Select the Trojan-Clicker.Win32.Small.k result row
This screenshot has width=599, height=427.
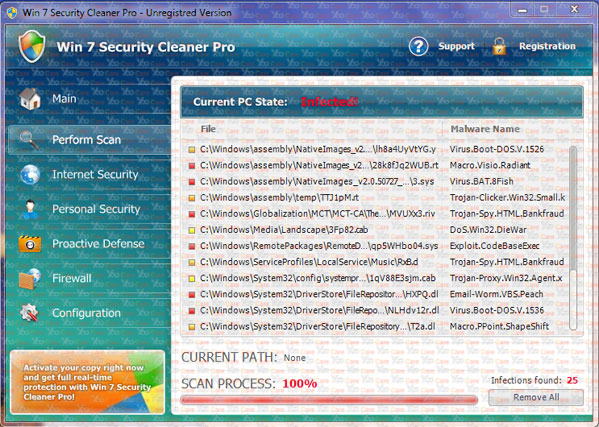pos(377,197)
